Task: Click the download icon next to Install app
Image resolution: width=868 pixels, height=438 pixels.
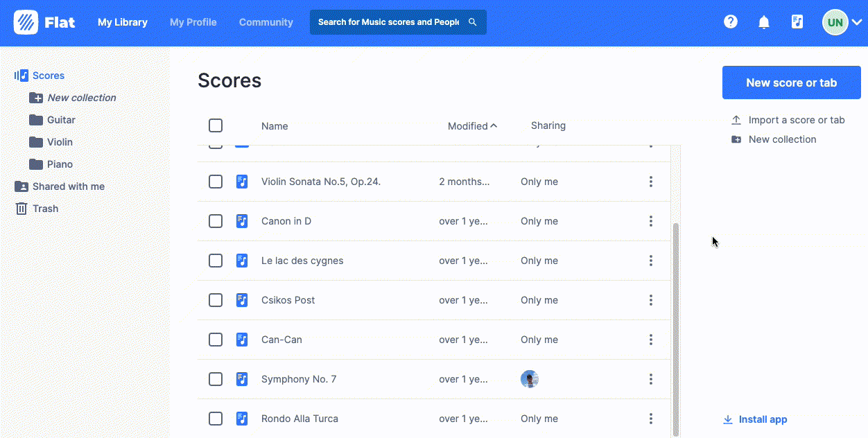Action: coord(728,419)
